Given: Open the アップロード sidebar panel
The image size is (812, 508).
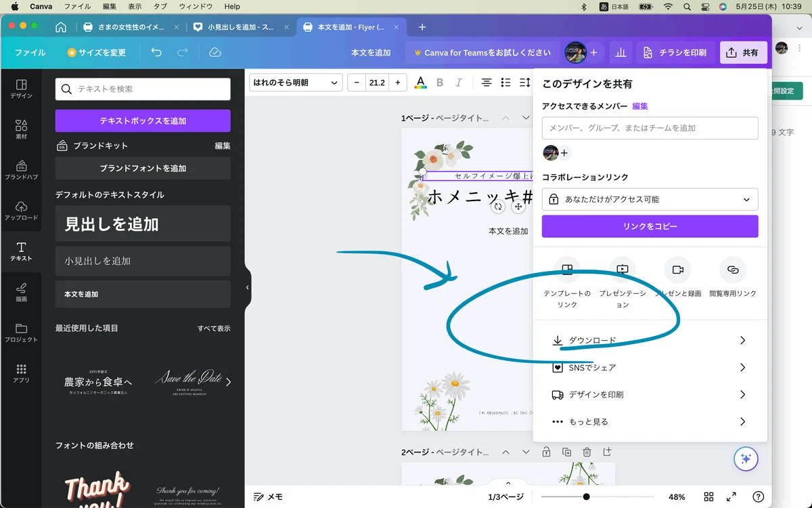Looking at the screenshot, I should point(21,211).
